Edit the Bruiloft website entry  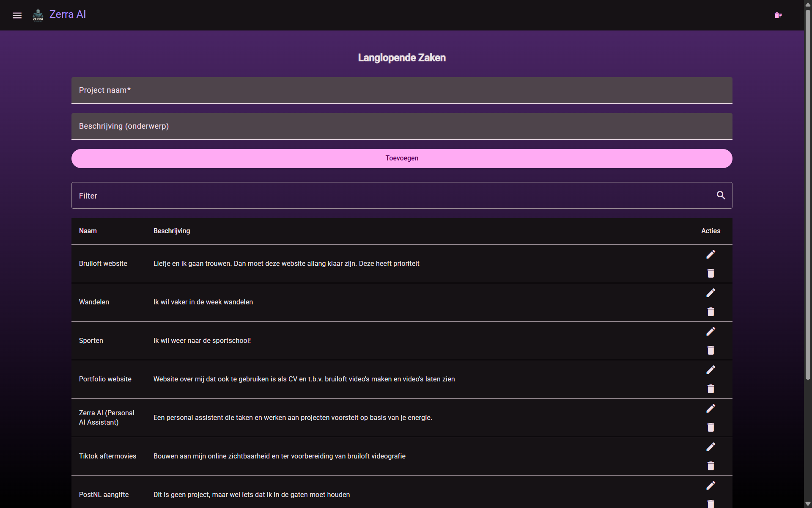coord(711,254)
